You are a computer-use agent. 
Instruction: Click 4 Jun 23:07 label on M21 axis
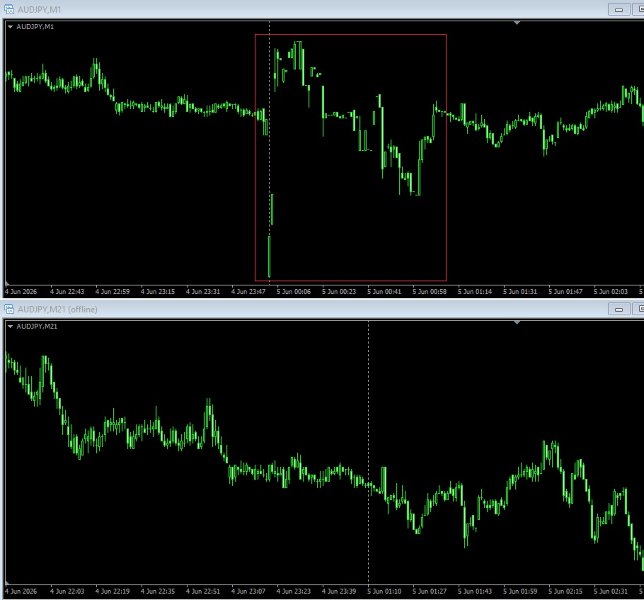click(x=248, y=591)
